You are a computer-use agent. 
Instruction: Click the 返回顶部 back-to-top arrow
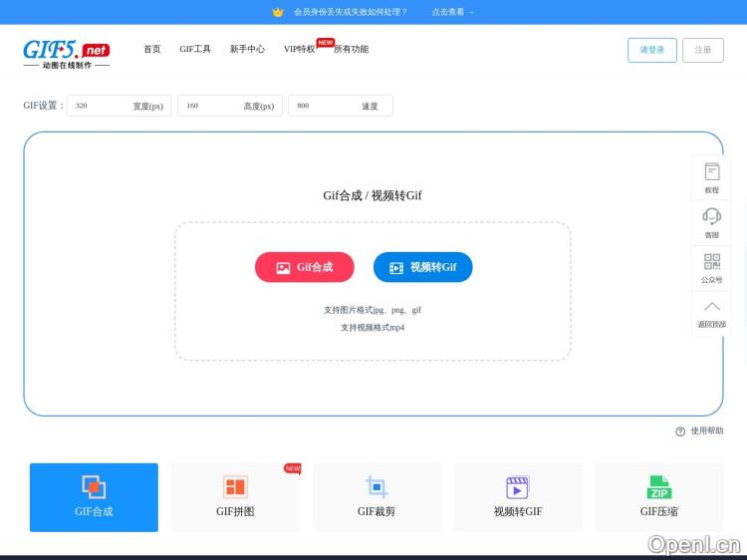pyautogui.click(x=711, y=307)
